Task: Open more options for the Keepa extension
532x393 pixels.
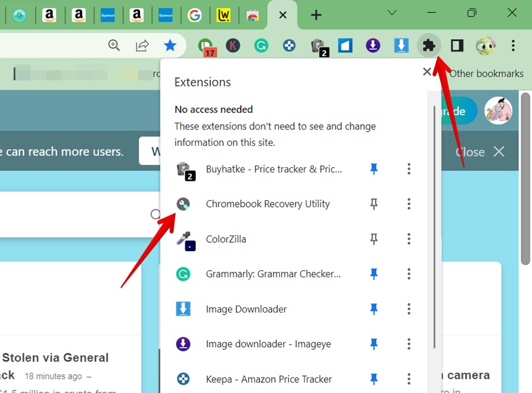Action: point(408,379)
